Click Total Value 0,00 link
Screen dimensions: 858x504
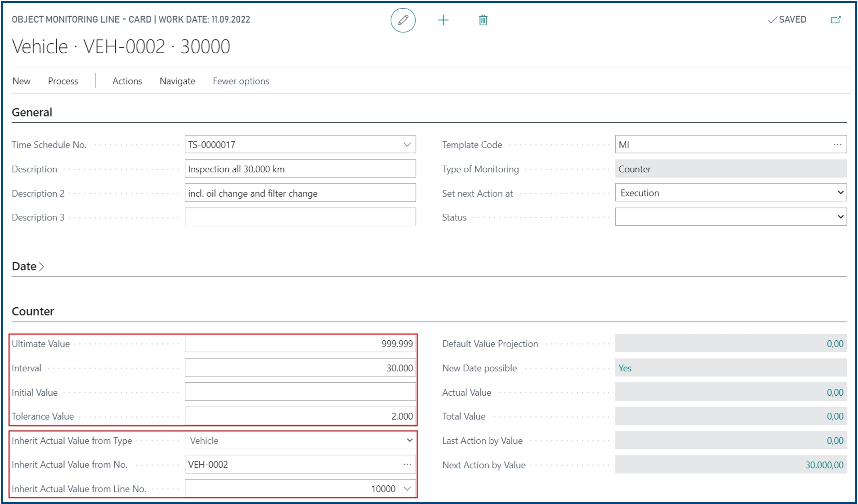point(835,416)
